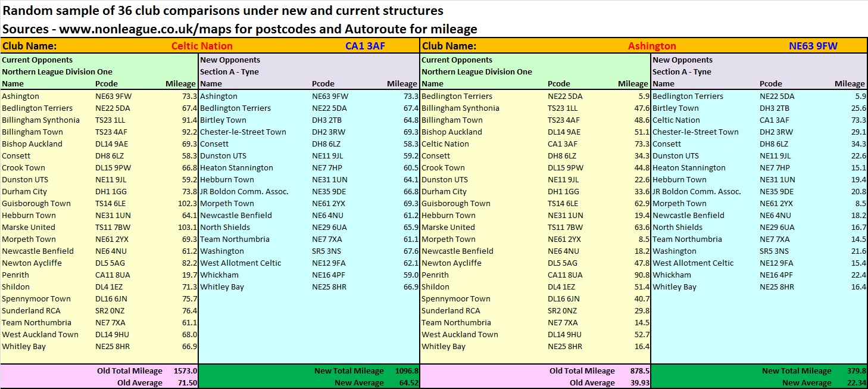Click the title row about 36 club comparisons

pos(223,11)
